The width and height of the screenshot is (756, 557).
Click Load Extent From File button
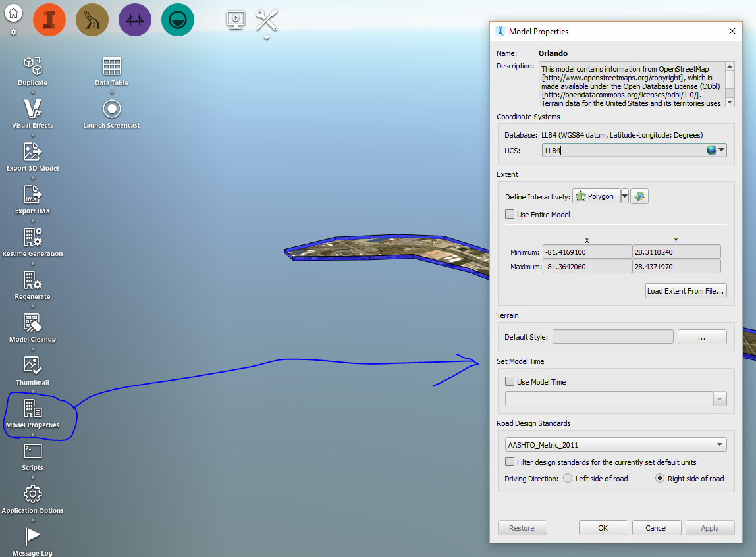coord(686,290)
